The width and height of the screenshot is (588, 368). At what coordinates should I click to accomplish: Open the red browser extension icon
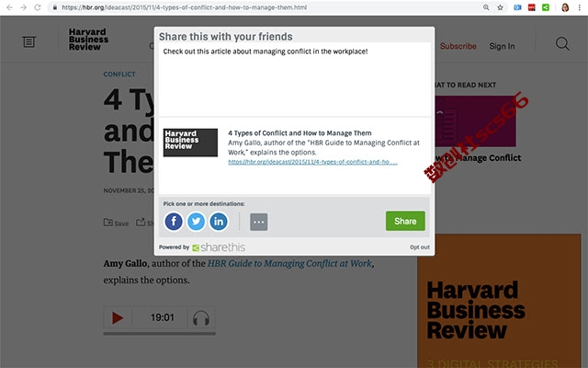tap(532, 7)
